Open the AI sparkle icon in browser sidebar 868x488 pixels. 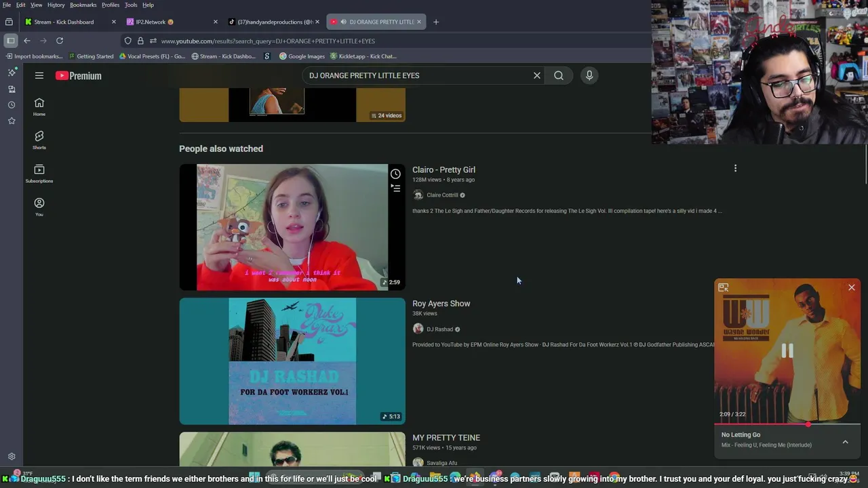pyautogui.click(x=12, y=73)
